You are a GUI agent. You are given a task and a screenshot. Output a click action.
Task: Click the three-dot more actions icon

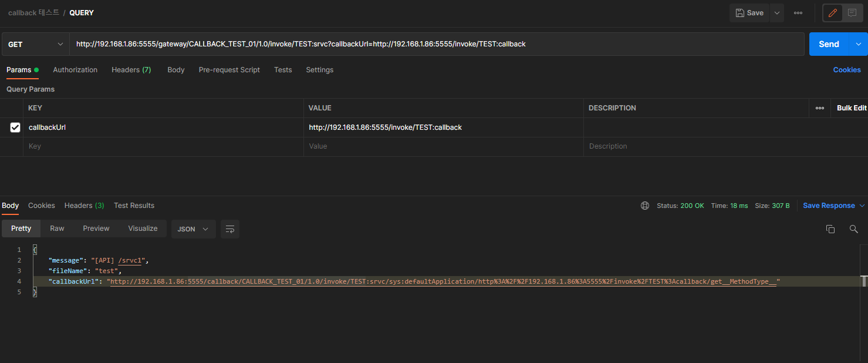(x=798, y=13)
